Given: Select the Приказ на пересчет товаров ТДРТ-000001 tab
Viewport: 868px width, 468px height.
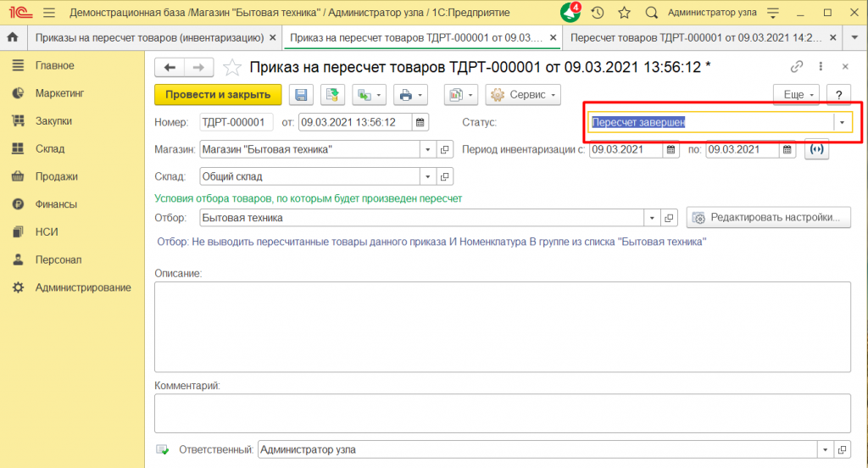Looking at the screenshot, I should pyautogui.click(x=416, y=37).
